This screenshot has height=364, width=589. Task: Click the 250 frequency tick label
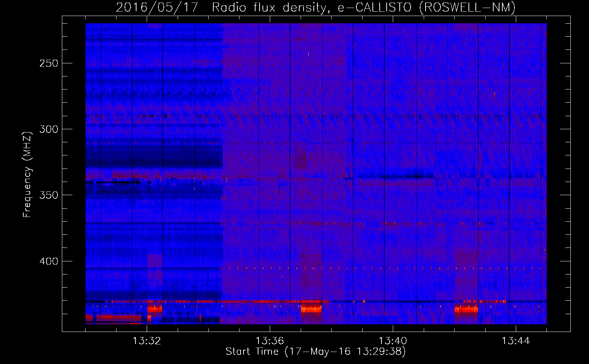coord(49,63)
